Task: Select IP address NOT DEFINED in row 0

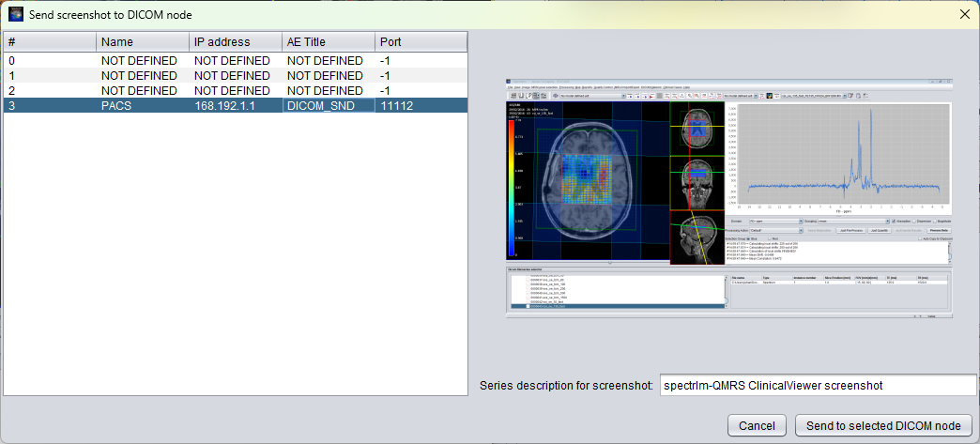Action: (235, 61)
